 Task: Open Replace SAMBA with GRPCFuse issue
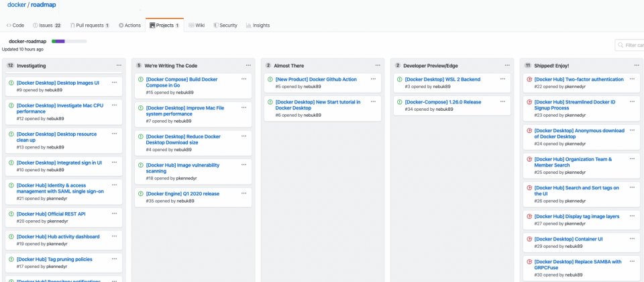(578, 265)
